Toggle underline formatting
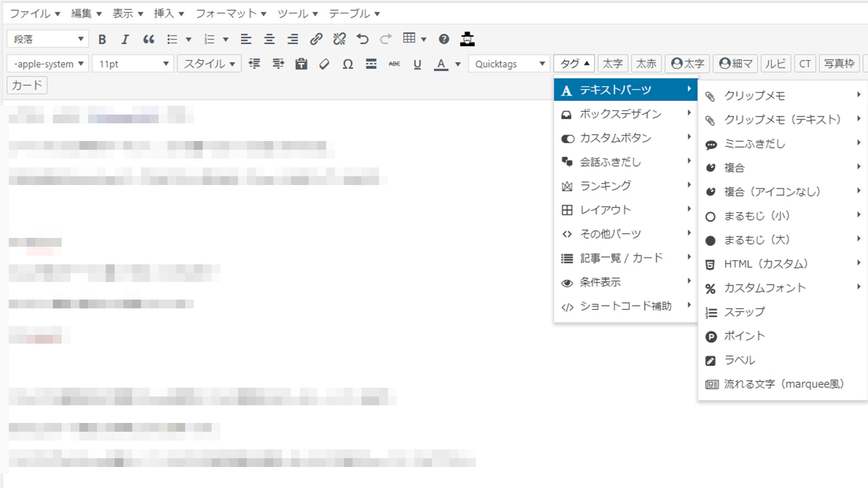The height and width of the screenshot is (488, 868). 417,64
